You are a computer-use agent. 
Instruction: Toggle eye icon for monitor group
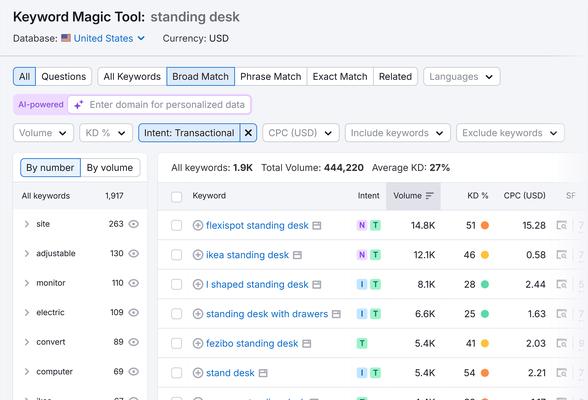point(134,283)
